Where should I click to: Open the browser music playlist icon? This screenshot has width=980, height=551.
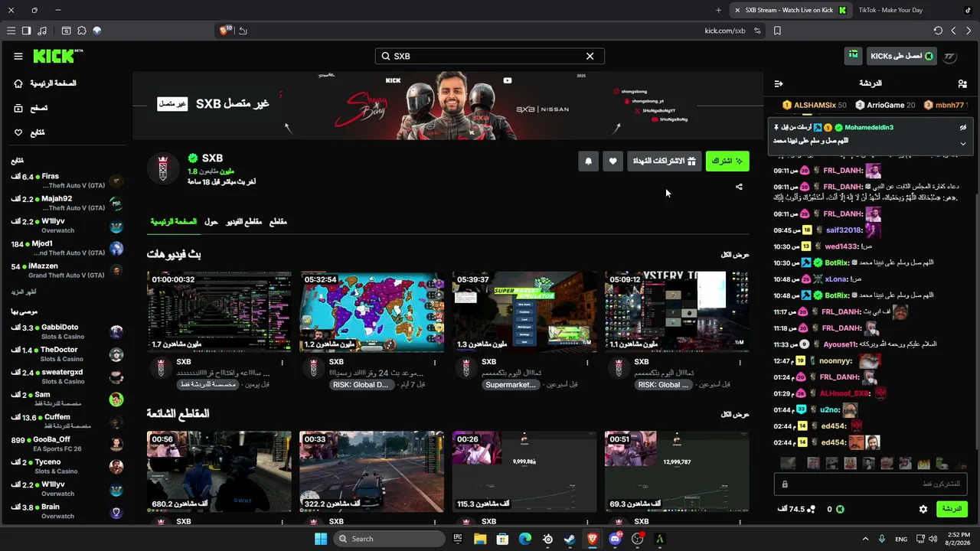click(41, 31)
